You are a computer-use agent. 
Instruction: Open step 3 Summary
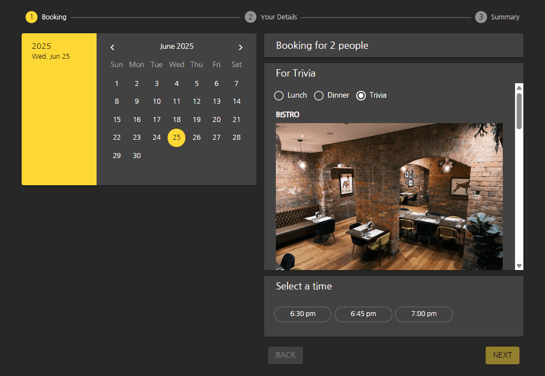[x=497, y=17]
